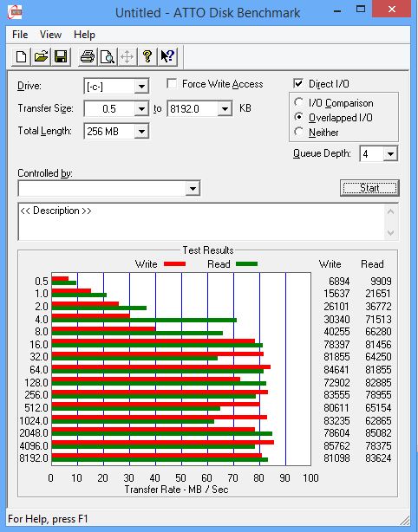Image resolution: width=418 pixels, height=532 pixels.
Task: Click the Save floppy disk icon
Action: 61,56
